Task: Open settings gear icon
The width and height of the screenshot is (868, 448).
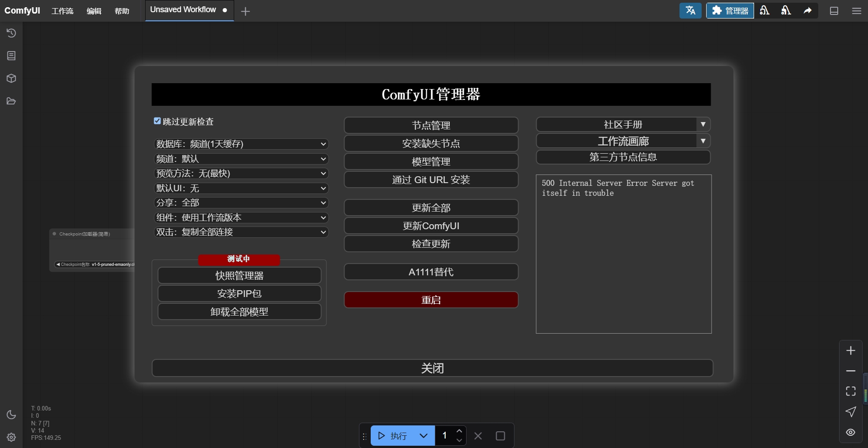Action: click(11, 437)
